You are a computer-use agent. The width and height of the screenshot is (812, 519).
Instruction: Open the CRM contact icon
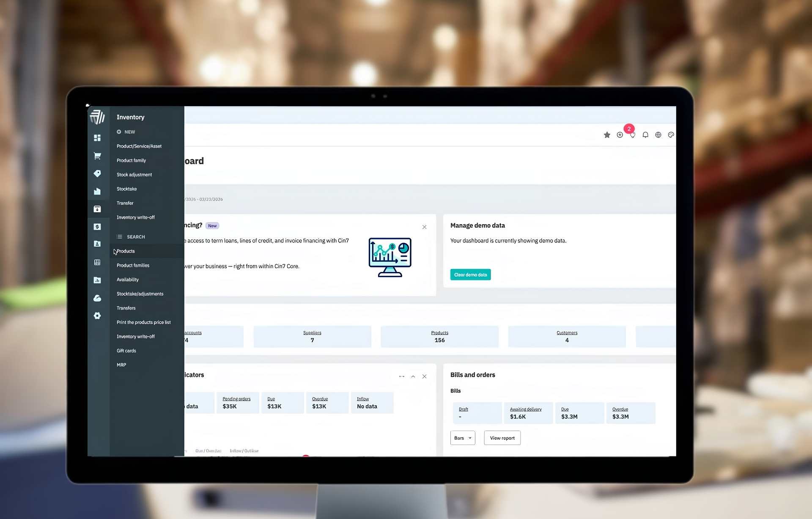(97, 244)
